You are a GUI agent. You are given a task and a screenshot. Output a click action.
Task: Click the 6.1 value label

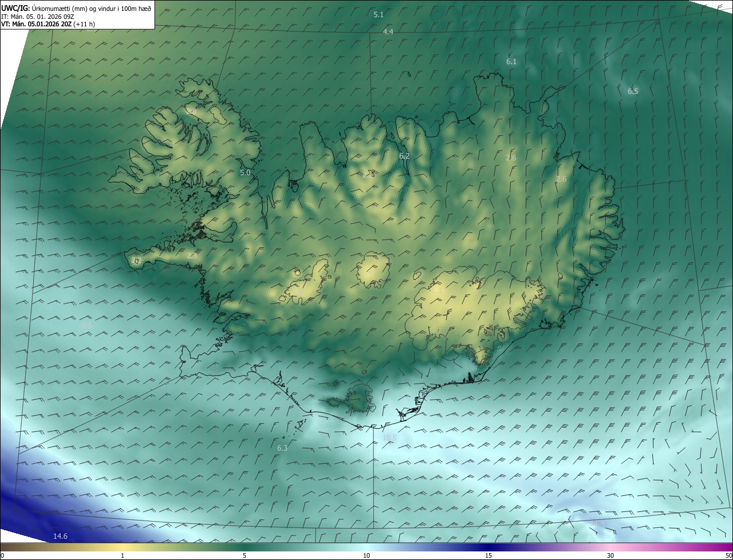pyautogui.click(x=511, y=61)
